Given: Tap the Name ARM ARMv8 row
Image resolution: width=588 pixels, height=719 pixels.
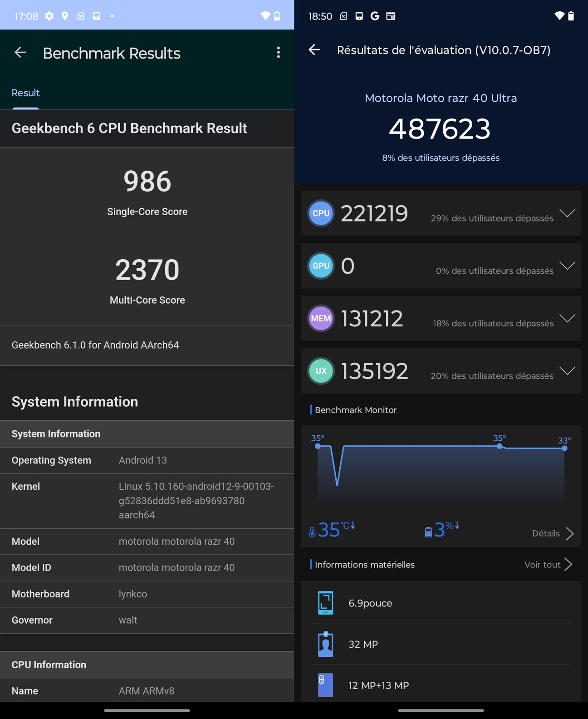Looking at the screenshot, I should pyautogui.click(x=147, y=690).
